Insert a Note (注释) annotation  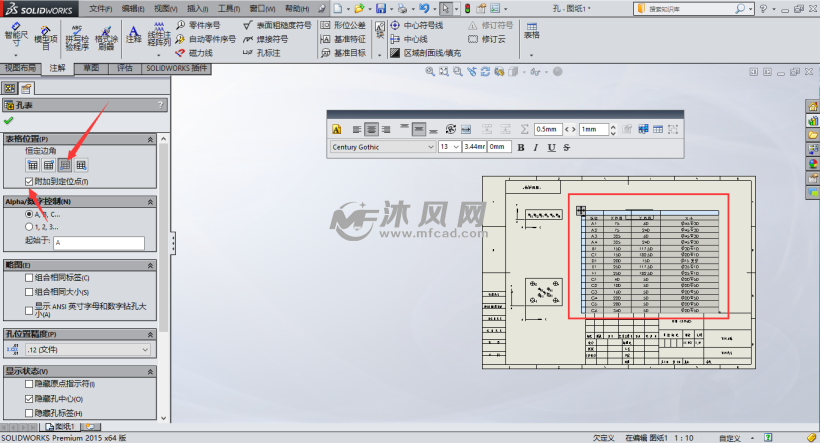[x=133, y=35]
